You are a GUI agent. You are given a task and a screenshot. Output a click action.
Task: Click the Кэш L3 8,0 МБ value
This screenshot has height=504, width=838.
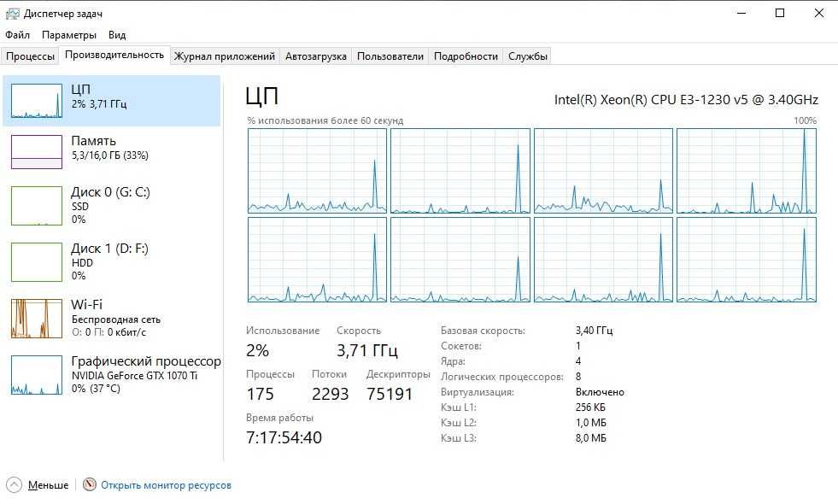pyautogui.click(x=590, y=438)
